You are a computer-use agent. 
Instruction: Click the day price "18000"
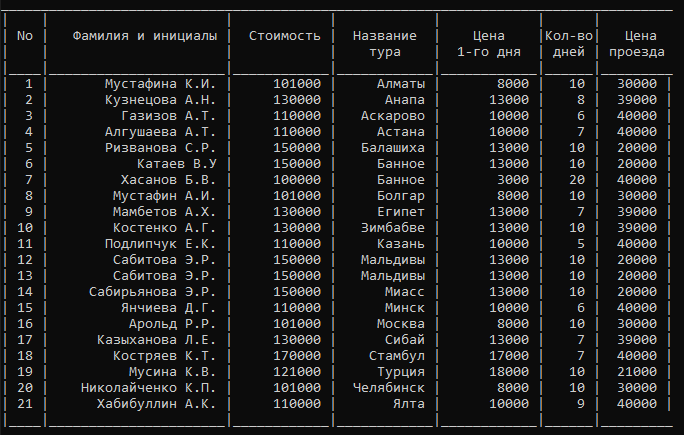[509, 372]
